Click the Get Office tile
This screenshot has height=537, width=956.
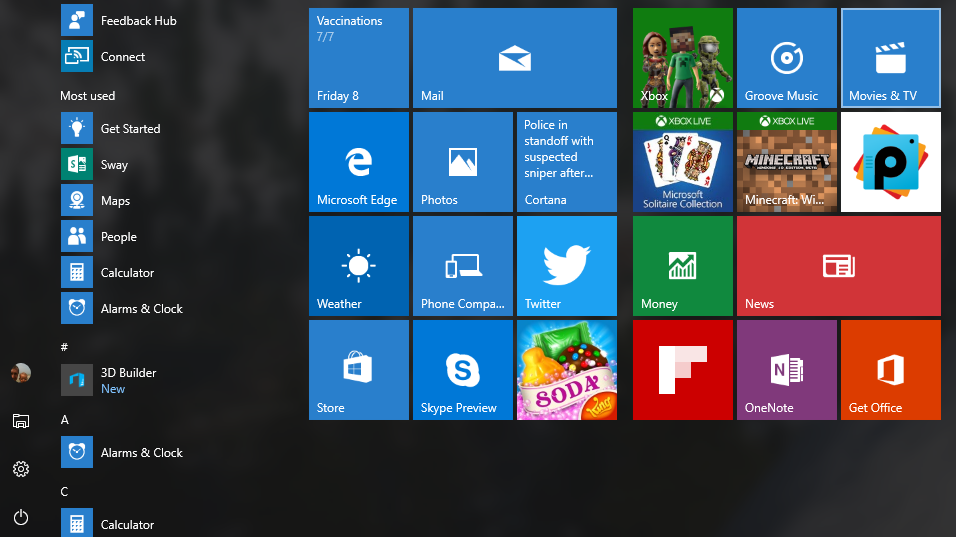(890, 369)
